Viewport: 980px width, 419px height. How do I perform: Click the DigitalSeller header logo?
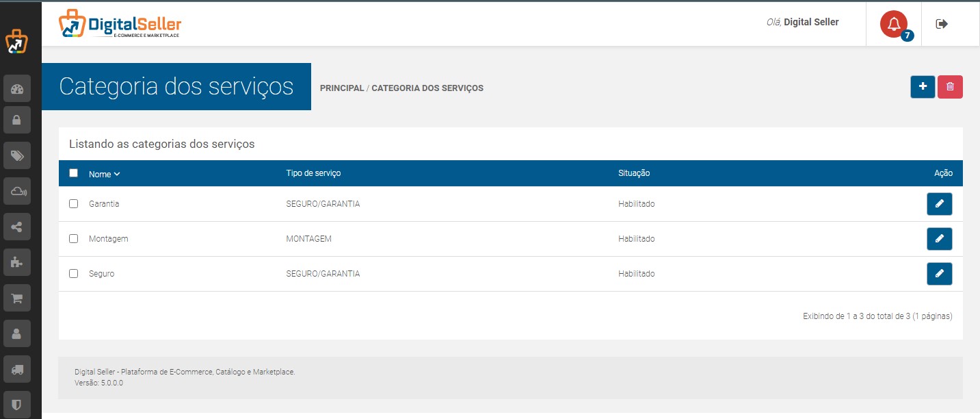point(120,24)
